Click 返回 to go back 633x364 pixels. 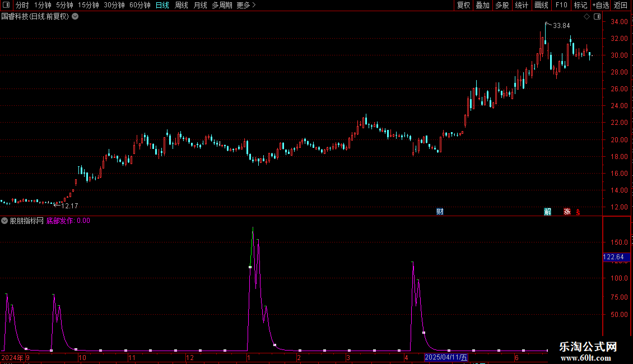point(621,5)
